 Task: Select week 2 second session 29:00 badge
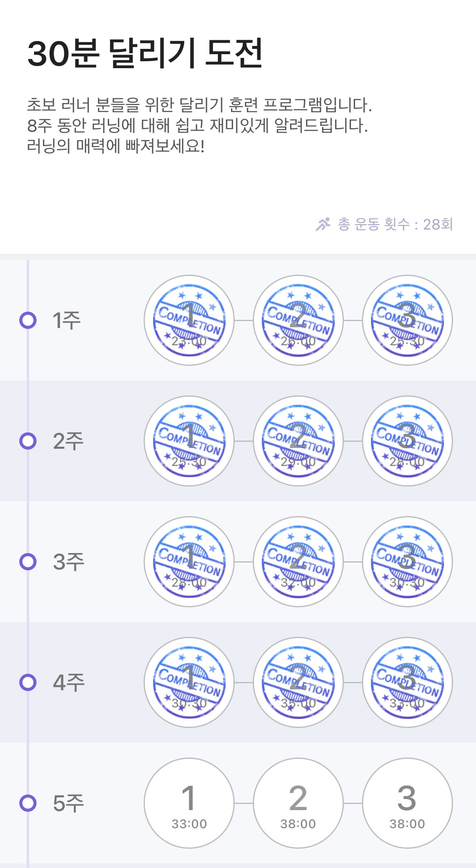click(298, 441)
